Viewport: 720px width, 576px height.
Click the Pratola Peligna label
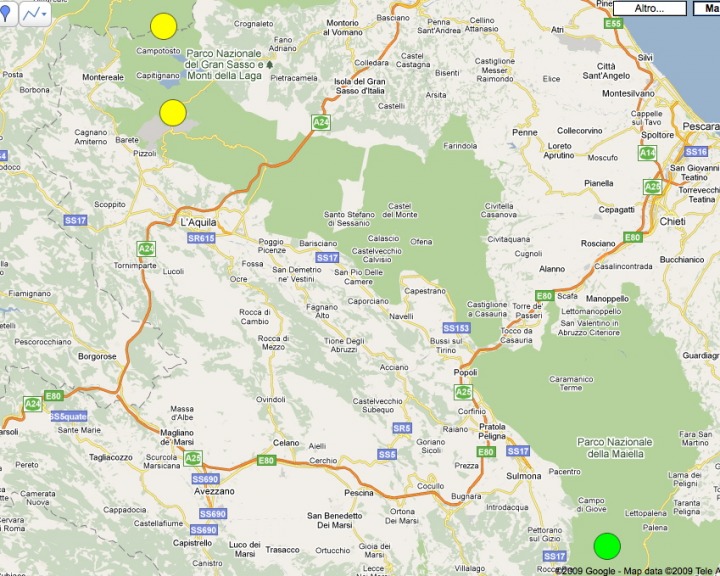click(x=492, y=431)
